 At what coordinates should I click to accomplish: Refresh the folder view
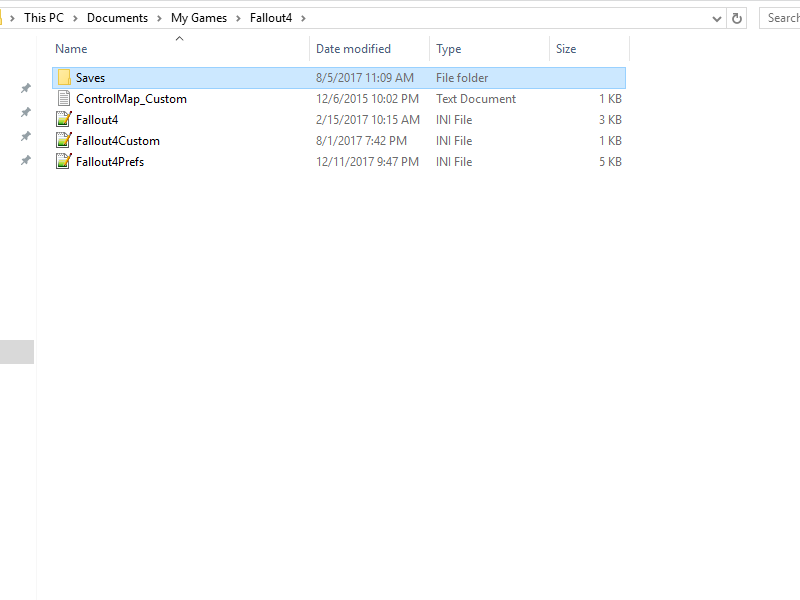(x=736, y=18)
